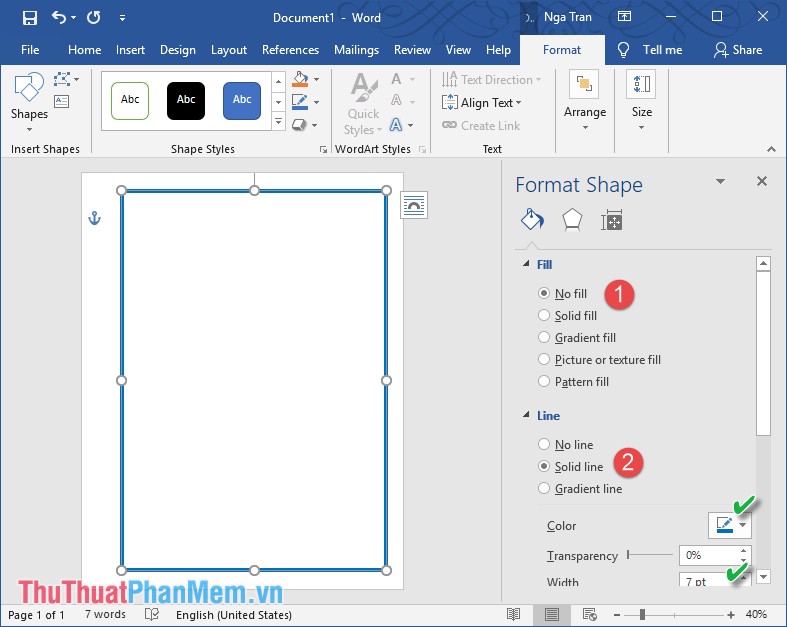
Task: Open the Mailings tab
Action: click(356, 50)
